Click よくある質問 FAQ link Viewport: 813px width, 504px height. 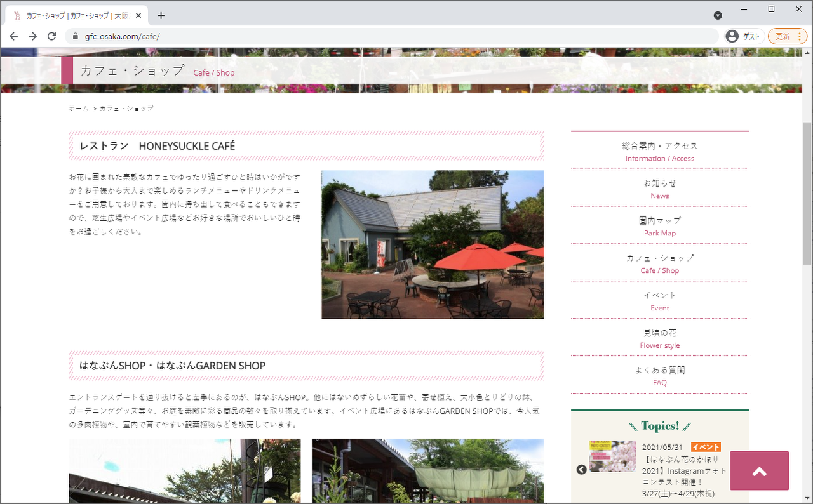(660, 376)
